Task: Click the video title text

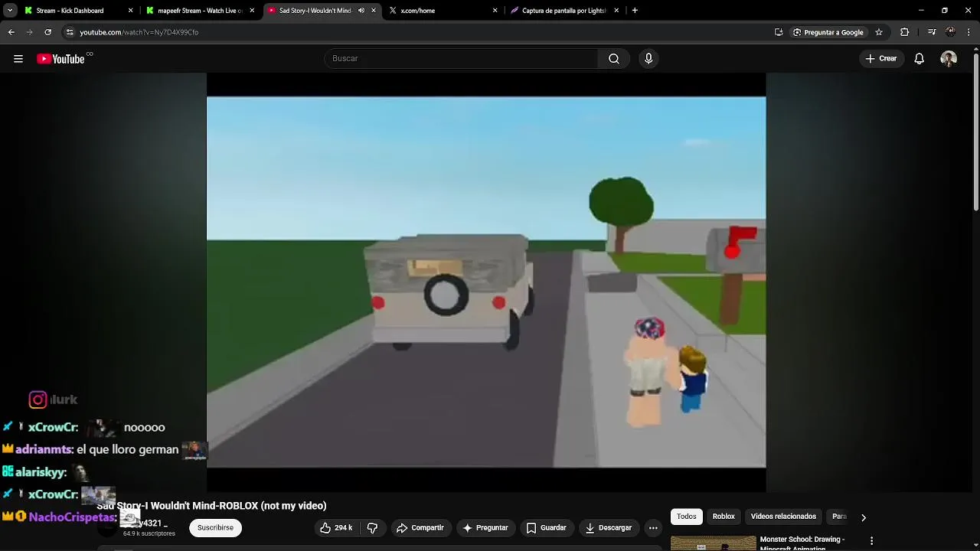Action: [211, 506]
